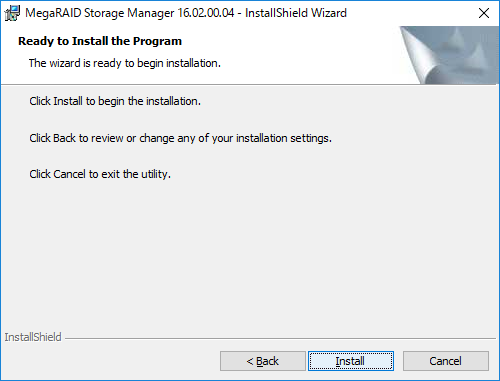Click 'The wizard is ready to begin installation' text
The width and height of the screenshot is (500, 381).
click(x=125, y=63)
